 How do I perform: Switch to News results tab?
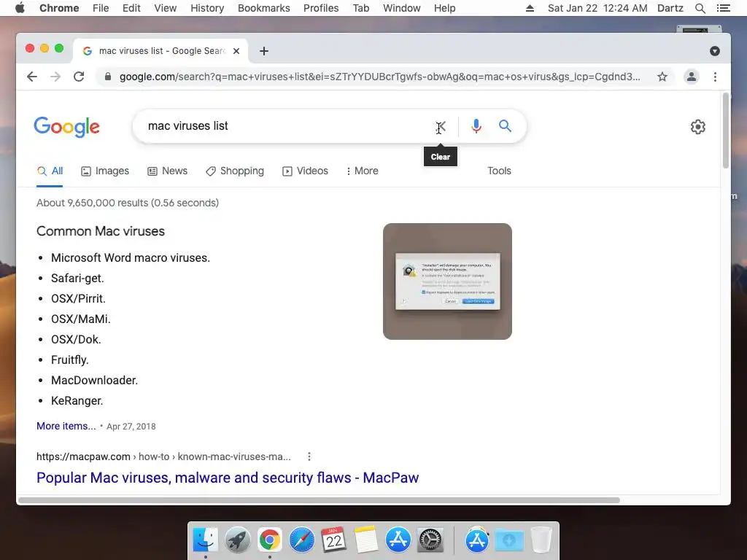point(167,171)
